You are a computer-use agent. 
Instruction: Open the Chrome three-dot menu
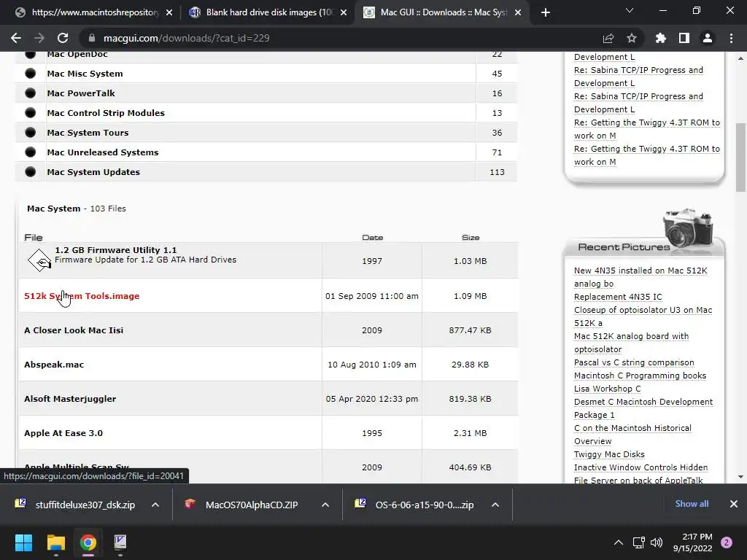[731, 38]
